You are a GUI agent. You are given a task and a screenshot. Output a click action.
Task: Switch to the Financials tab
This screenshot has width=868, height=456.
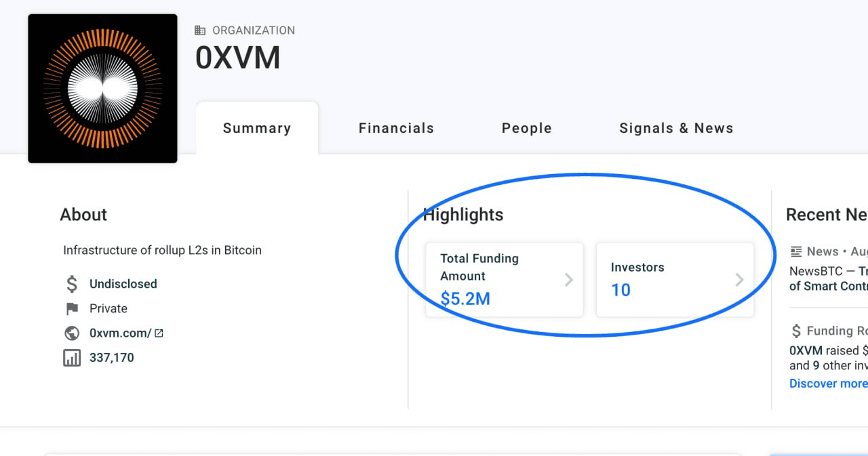tap(396, 128)
